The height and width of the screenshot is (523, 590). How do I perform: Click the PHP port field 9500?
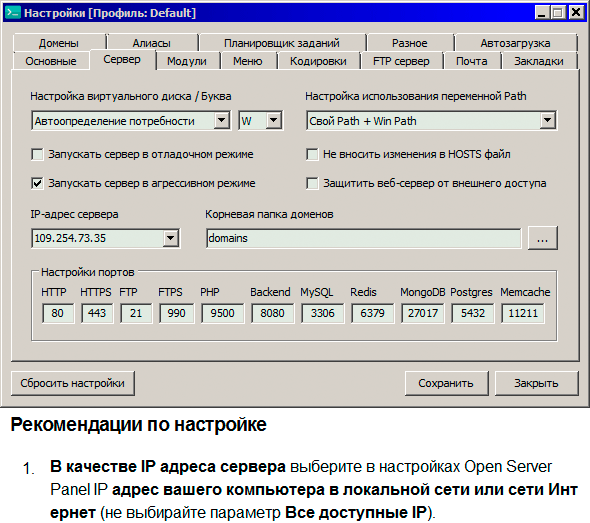point(222,313)
